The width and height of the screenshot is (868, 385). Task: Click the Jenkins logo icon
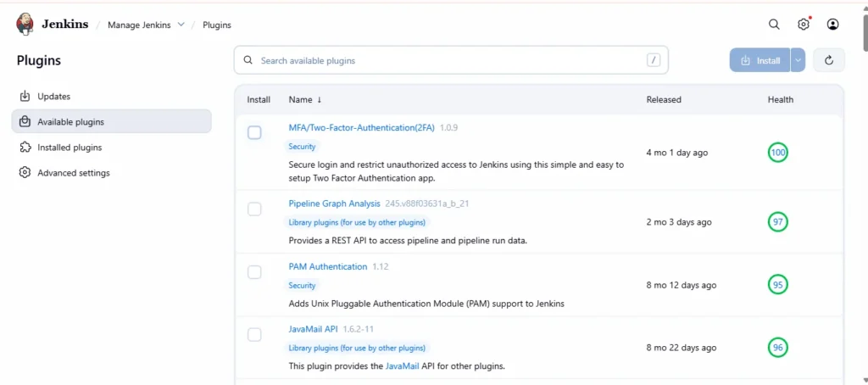25,25
